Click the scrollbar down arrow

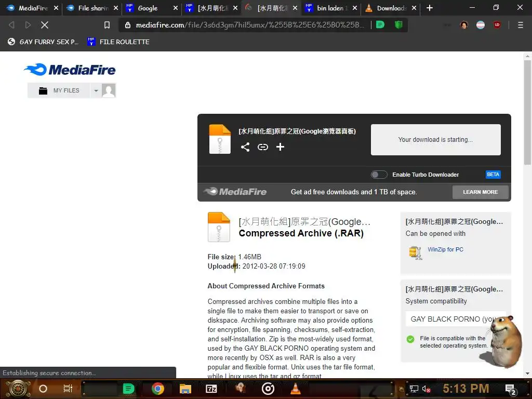(x=527, y=374)
